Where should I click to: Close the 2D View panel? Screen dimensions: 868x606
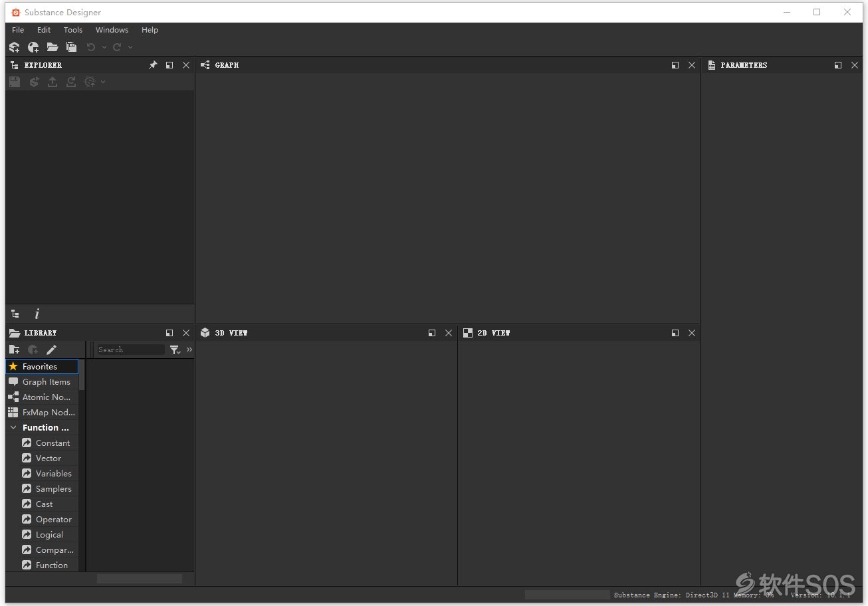(x=692, y=333)
